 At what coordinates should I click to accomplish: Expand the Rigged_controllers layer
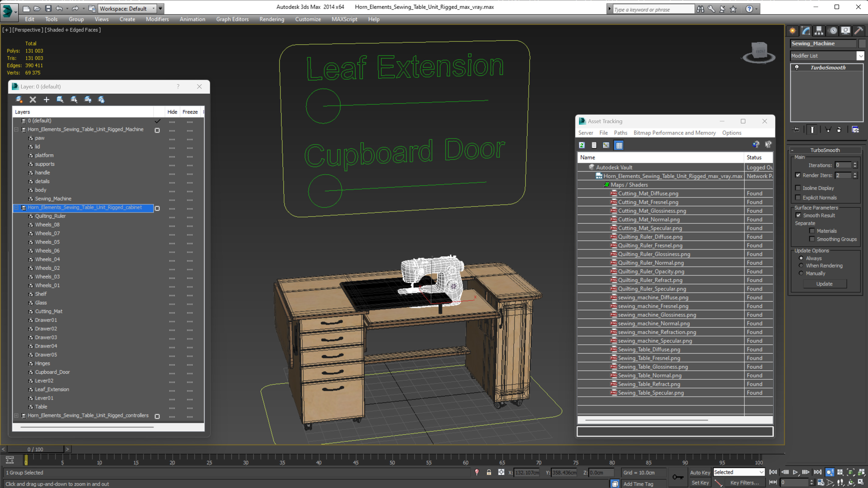click(x=16, y=416)
